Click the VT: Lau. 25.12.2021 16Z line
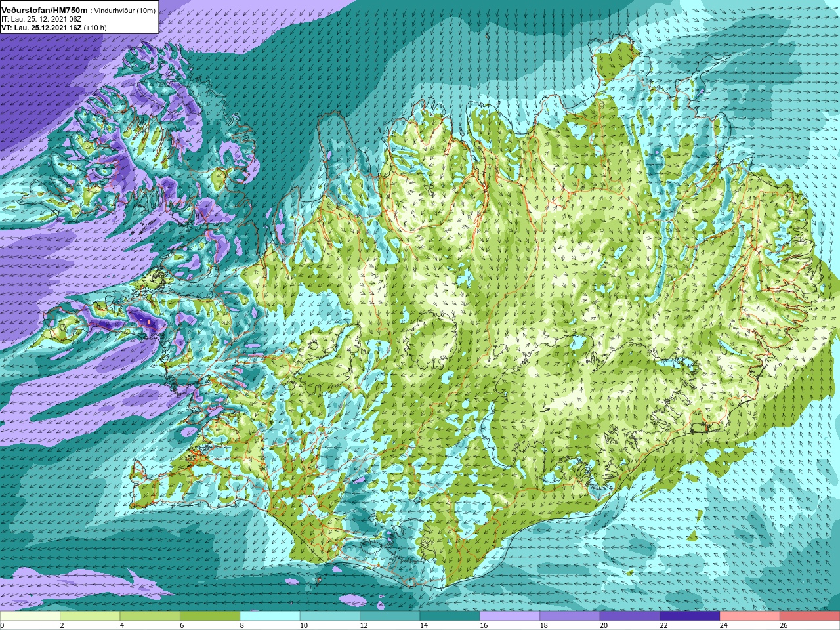The width and height of the screenshot is (840, 630). tap(41, 28)
